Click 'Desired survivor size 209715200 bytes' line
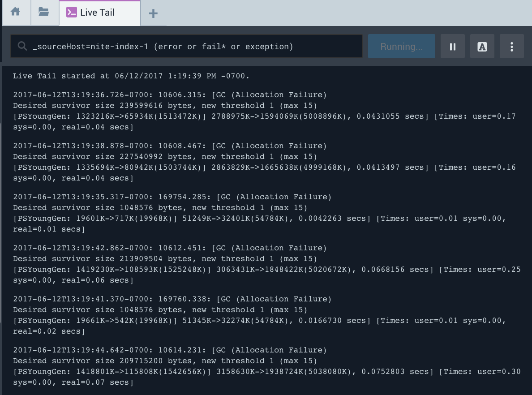 click(165, 361)
